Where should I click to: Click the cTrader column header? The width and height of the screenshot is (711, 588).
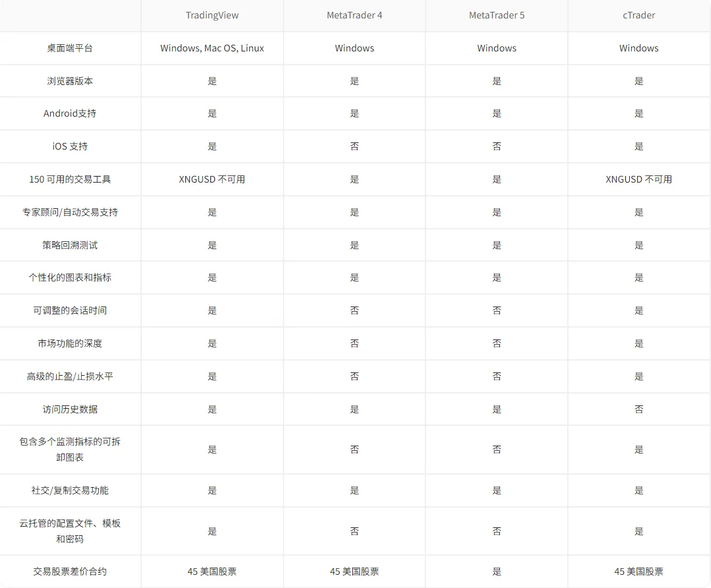pyautogui.click(x=638, y=15)
